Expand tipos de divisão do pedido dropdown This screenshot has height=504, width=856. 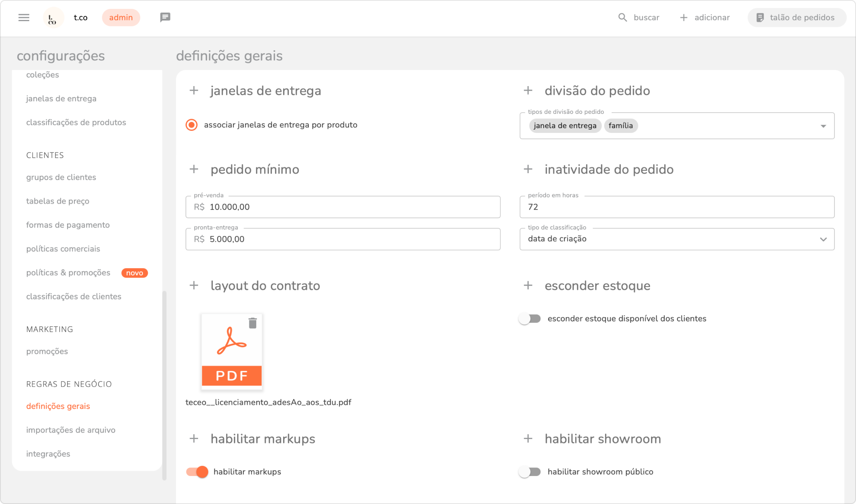(823, 126)
